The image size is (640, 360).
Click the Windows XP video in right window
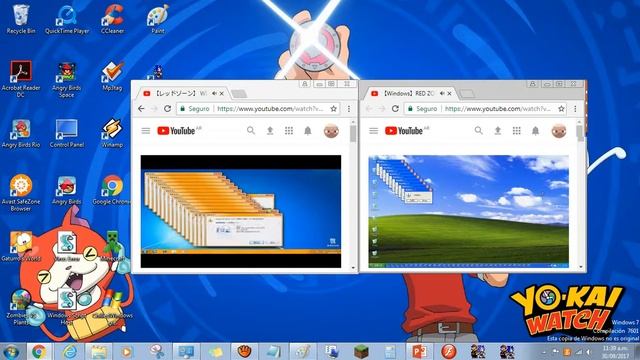(469, 211)
